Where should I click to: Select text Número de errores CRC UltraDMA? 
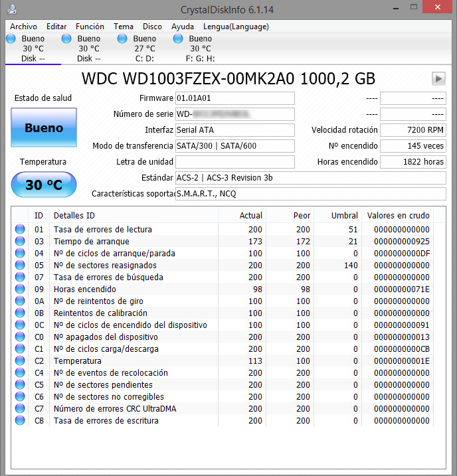[x=115, y=408]
